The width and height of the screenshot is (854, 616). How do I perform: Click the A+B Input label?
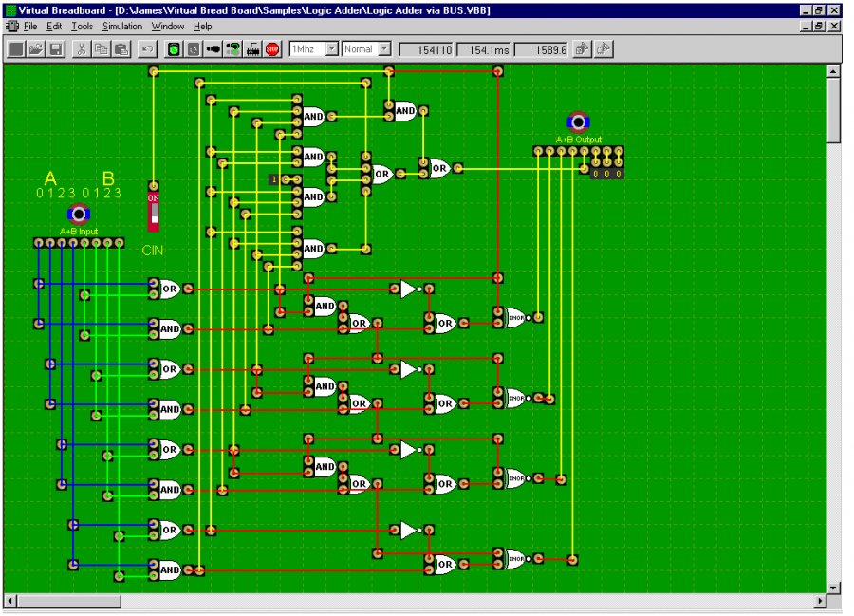[x=79, y=232]
